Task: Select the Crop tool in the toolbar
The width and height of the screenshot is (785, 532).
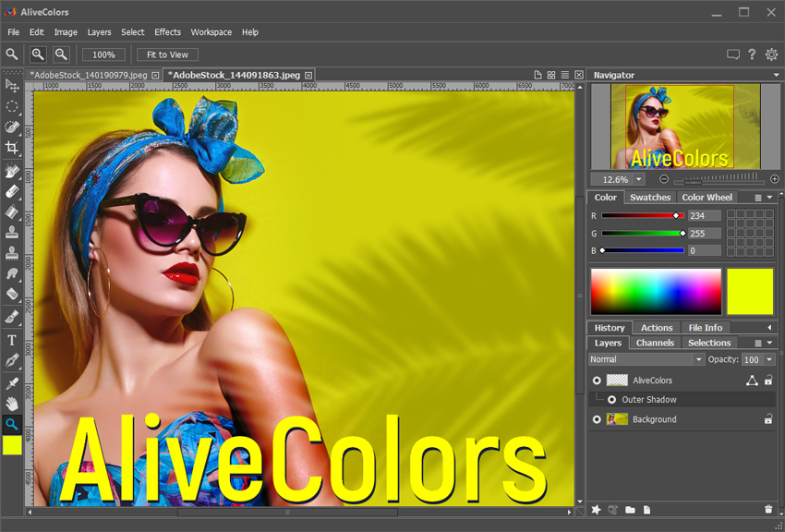Action: (12, 148)
